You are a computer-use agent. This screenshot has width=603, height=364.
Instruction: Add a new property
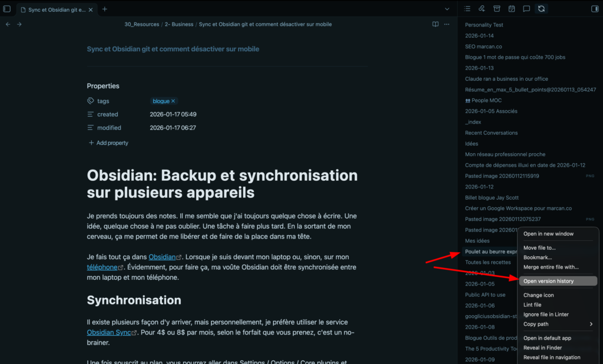point(108,143)
